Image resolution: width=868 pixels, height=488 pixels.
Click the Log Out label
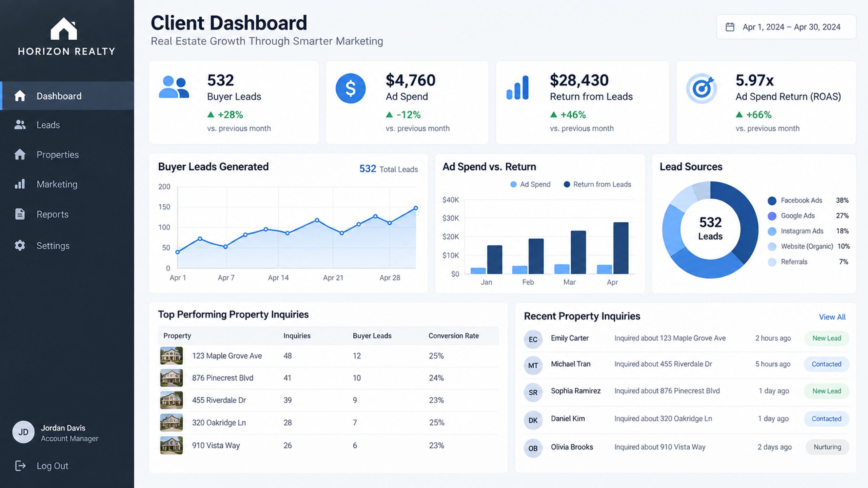point(53,466)
